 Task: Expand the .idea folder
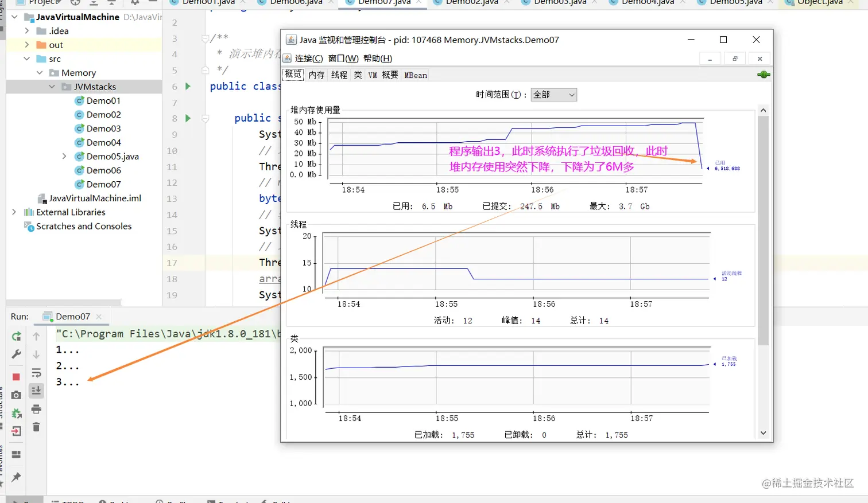pos(27,30)
